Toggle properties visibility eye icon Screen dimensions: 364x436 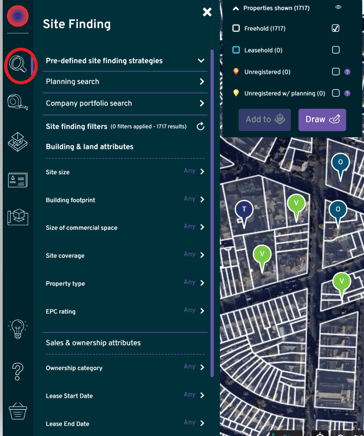[338, 7]
